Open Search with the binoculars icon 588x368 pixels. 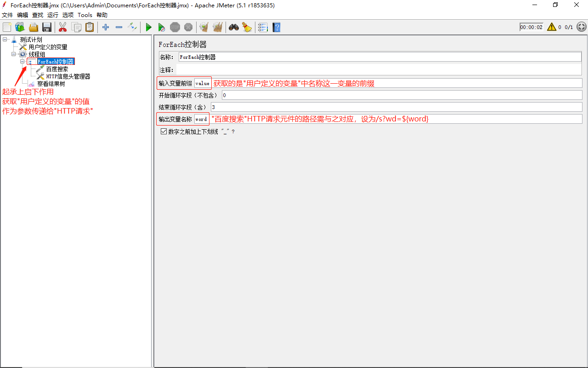click(x=234, y=27)
